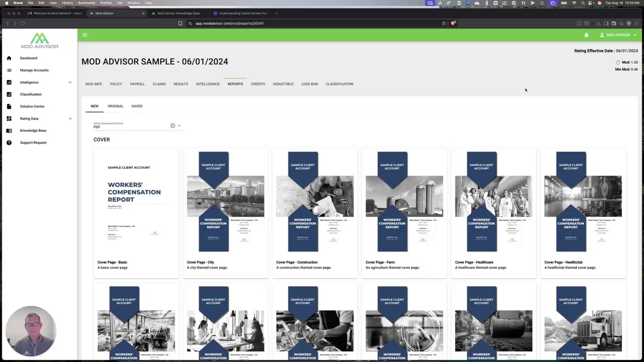Viewport: 644px width, 362px height.
Task: Choose the Cover Page - Basic thumbnail
Action: click(x=136, y=202)
